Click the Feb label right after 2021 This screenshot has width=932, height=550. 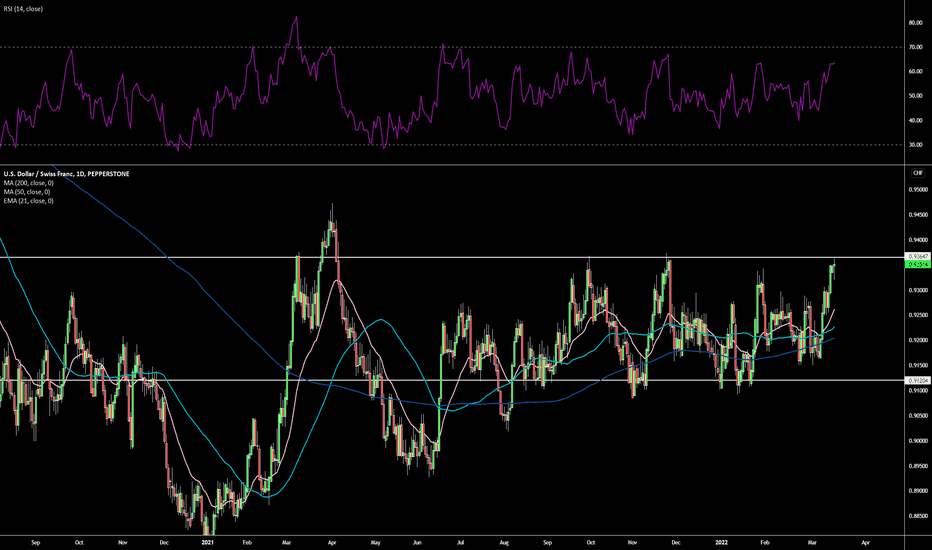[247, 542]
